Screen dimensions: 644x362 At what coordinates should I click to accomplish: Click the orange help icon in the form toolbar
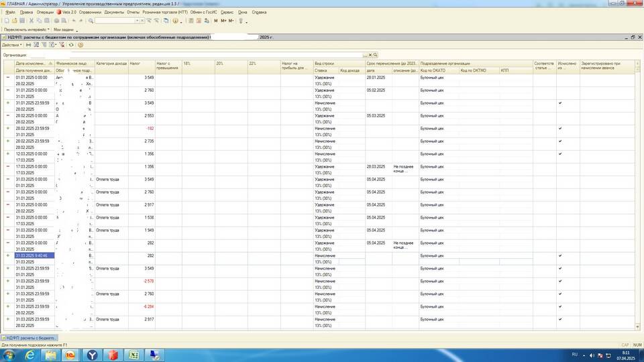coord(80,45)
